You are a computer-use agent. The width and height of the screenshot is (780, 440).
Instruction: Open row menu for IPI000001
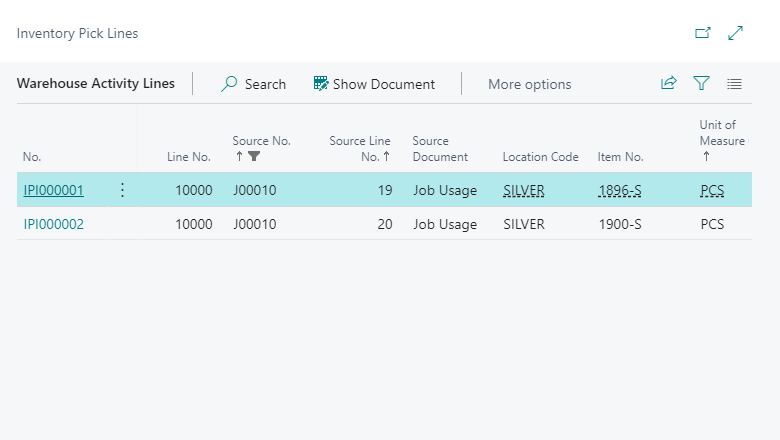[122, 190]
